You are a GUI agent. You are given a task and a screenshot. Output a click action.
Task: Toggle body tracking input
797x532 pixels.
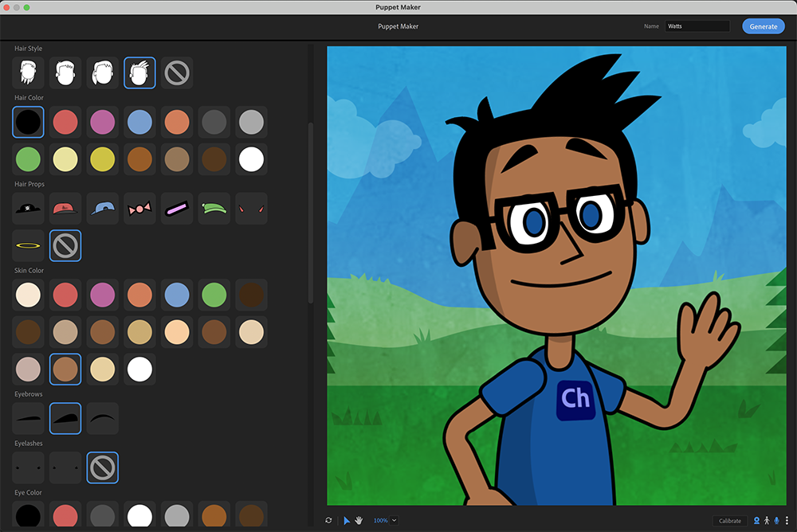[x=767, y=520]
